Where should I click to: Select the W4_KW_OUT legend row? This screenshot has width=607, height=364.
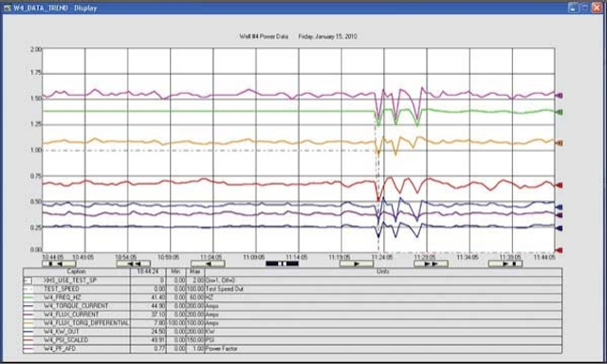(292, 332)
